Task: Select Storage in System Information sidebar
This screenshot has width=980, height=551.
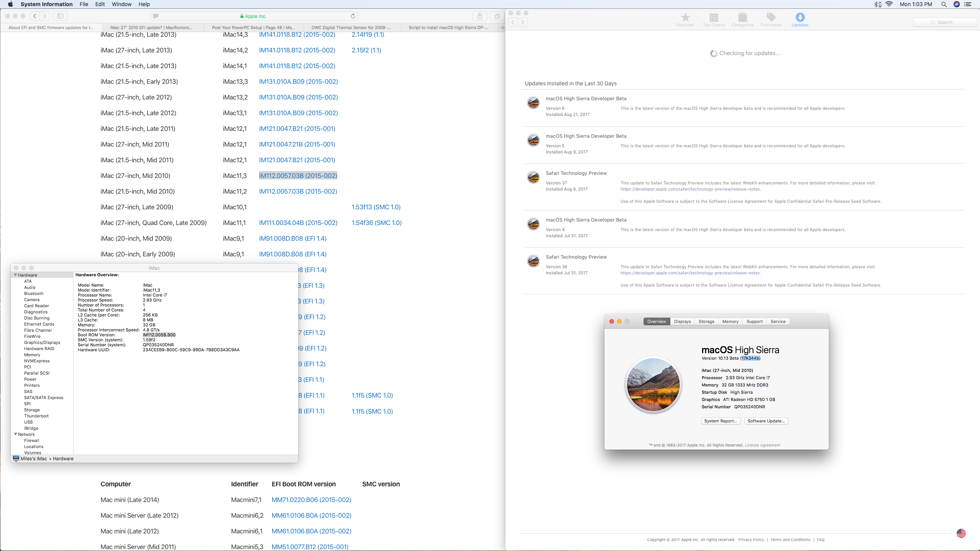Action: [x=32, y=410]
